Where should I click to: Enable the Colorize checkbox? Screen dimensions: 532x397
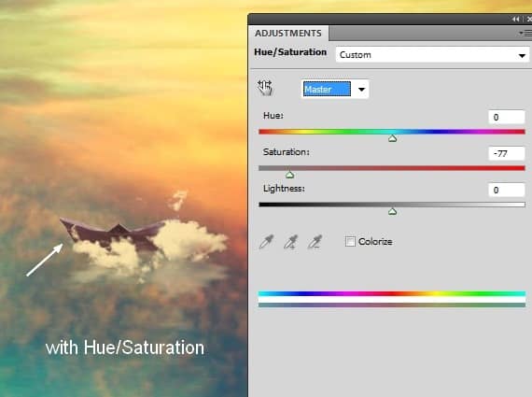coord(350,241)
